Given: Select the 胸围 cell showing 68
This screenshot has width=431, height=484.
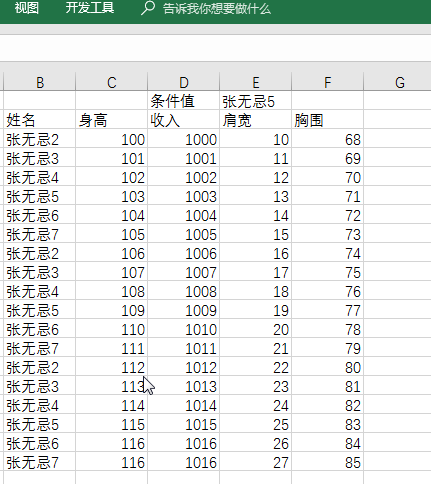Looking at the screenshot, I should click(328, 139).
